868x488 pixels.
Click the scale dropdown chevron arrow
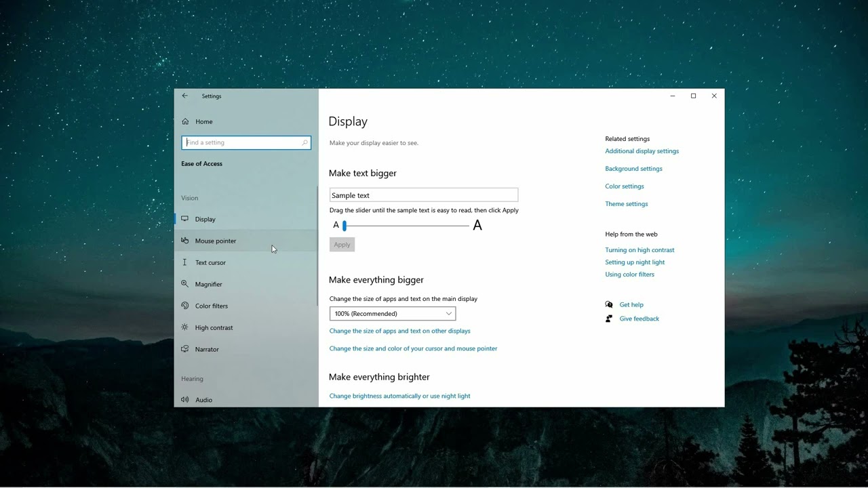point(448,314)
